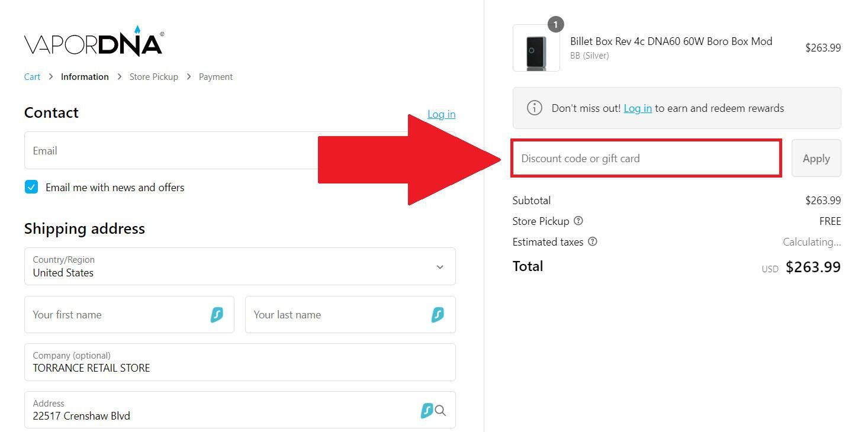Click the Email input field
Image resolution: width=868 pixels, height=432 pixels.
172,151
